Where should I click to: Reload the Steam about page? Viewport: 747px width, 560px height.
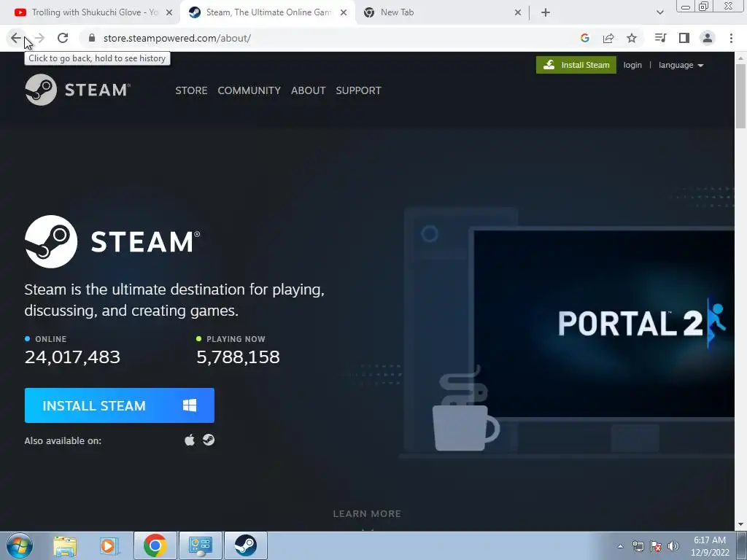63,38
